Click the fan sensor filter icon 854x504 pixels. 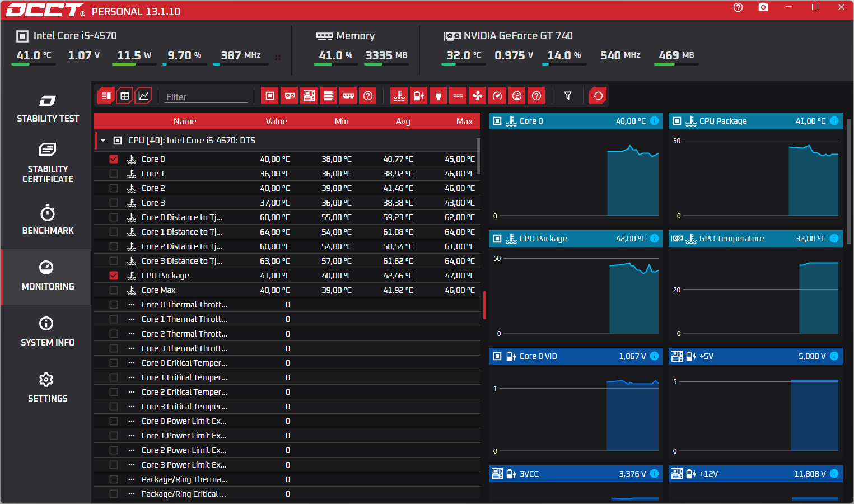478,96
